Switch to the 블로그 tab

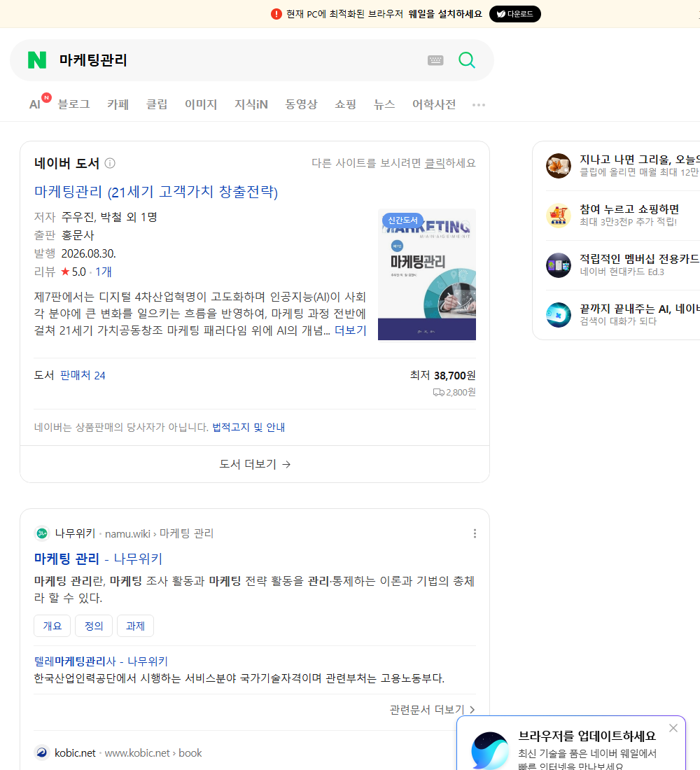[x=73, y=104]
